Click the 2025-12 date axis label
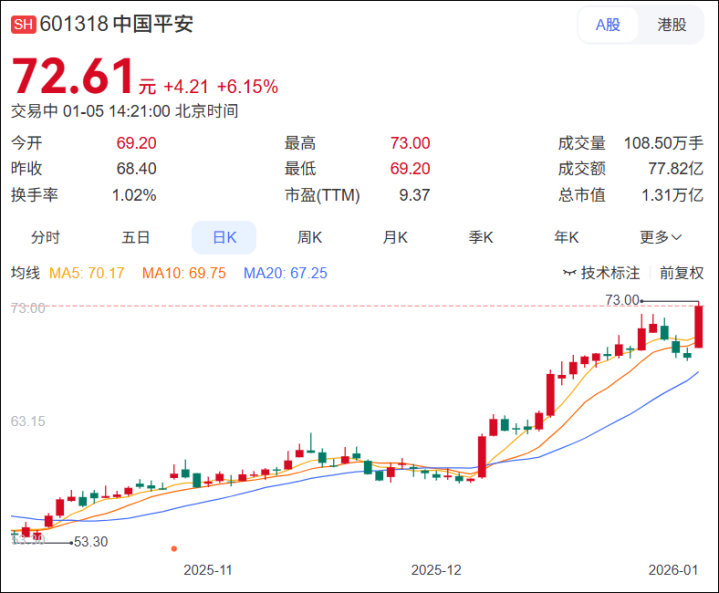Image resolution: width=719 pixels, height=593 pixels. click(x=436, y=570)
